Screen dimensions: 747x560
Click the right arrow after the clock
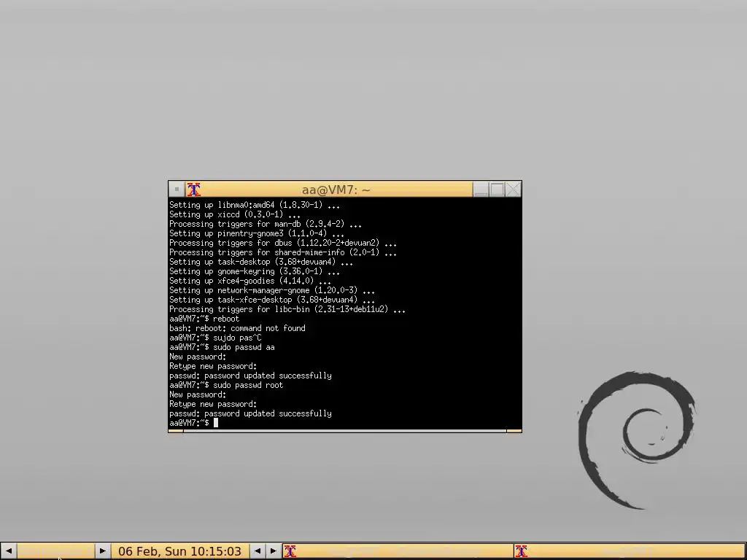coord(274,551)
